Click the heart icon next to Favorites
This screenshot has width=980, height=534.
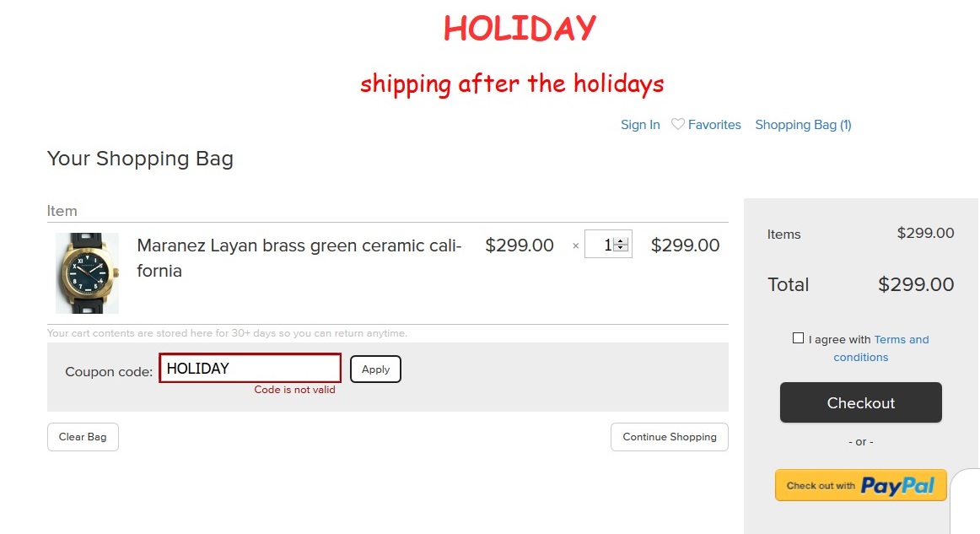pyautogui.click(x=678, y=125)
